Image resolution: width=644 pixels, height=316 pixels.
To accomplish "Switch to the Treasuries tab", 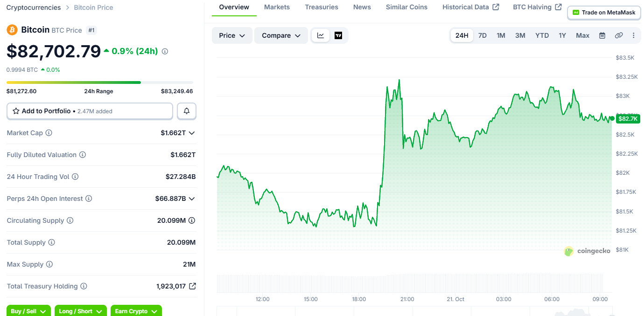I will tap(322, 7).
